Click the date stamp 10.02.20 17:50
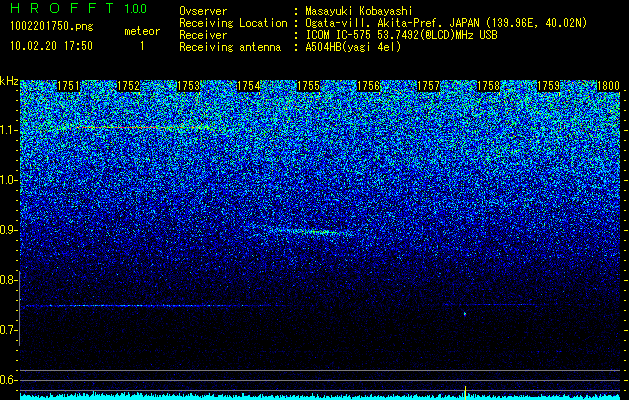The width and height of the screenshot is (629, 400). (x=51, y=46)
